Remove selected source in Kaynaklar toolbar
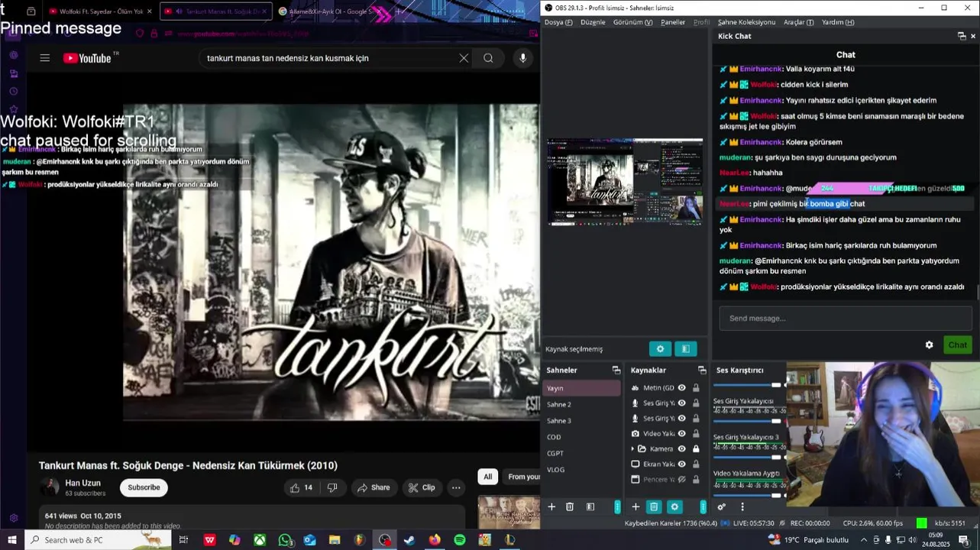Image resolution: width=980 pixels, height=550 pixels. (654, 506)
